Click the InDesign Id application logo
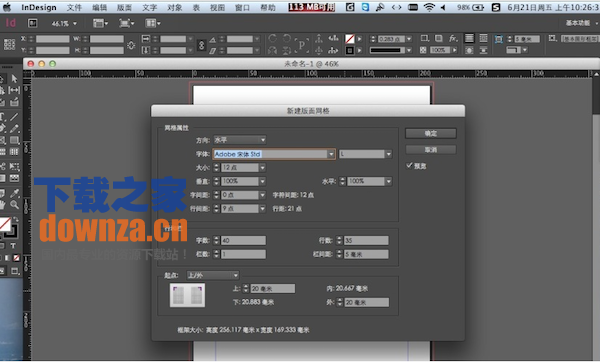 click(x=11, y=23)
